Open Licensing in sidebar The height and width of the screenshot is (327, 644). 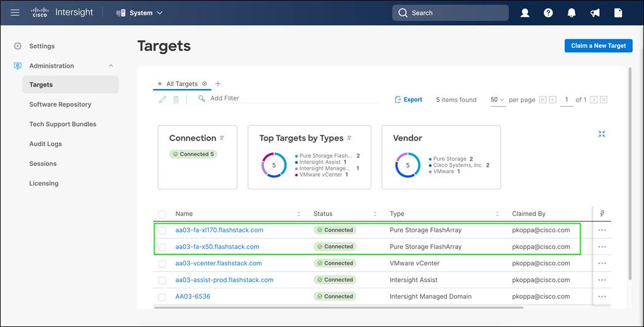[x=44, y=183]
